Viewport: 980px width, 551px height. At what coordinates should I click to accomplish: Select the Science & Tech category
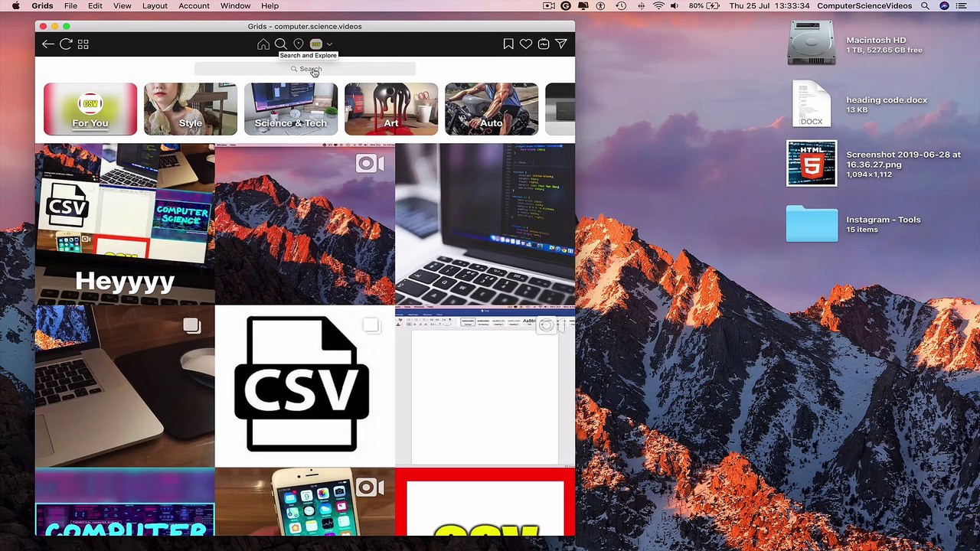point(291,109)
